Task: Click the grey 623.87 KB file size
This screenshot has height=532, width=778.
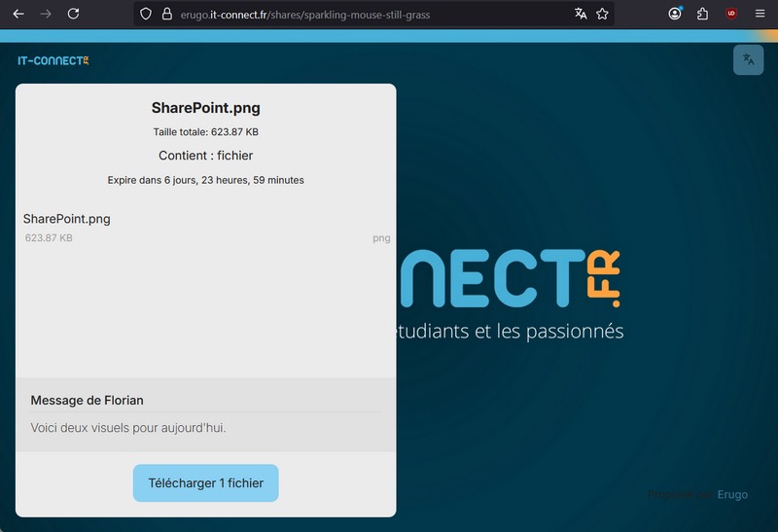Action: pos(49,237)
